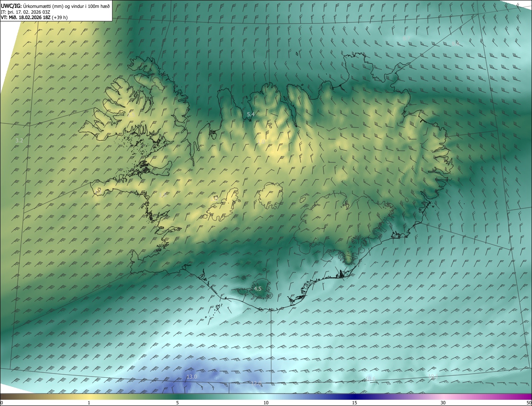Image resolution: width=532 pixels, height=406 pixels.
Task: Click the 1 tick label on legend
Action: [89, 403]
